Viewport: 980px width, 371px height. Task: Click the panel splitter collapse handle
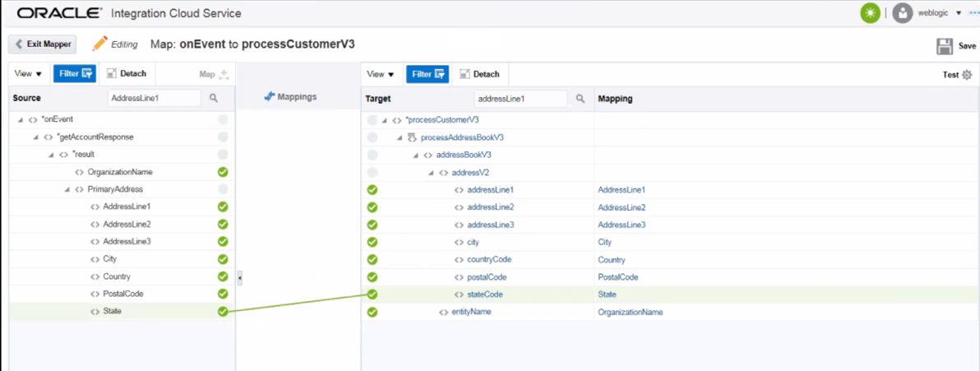(x=239, y=278)
